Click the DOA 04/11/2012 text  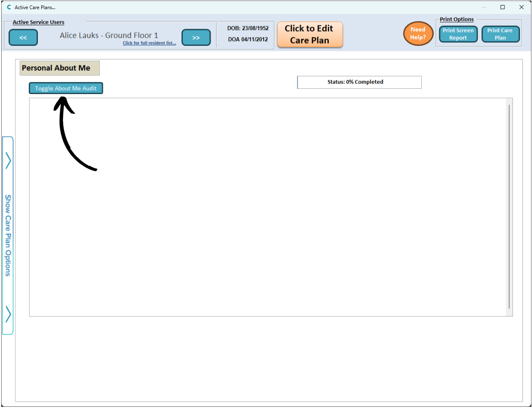coord(248,40)
